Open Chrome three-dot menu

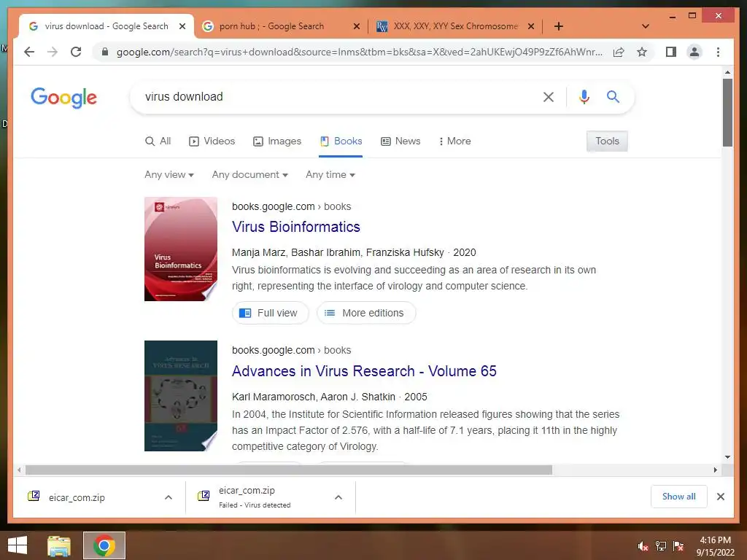[x=718, y=52]
